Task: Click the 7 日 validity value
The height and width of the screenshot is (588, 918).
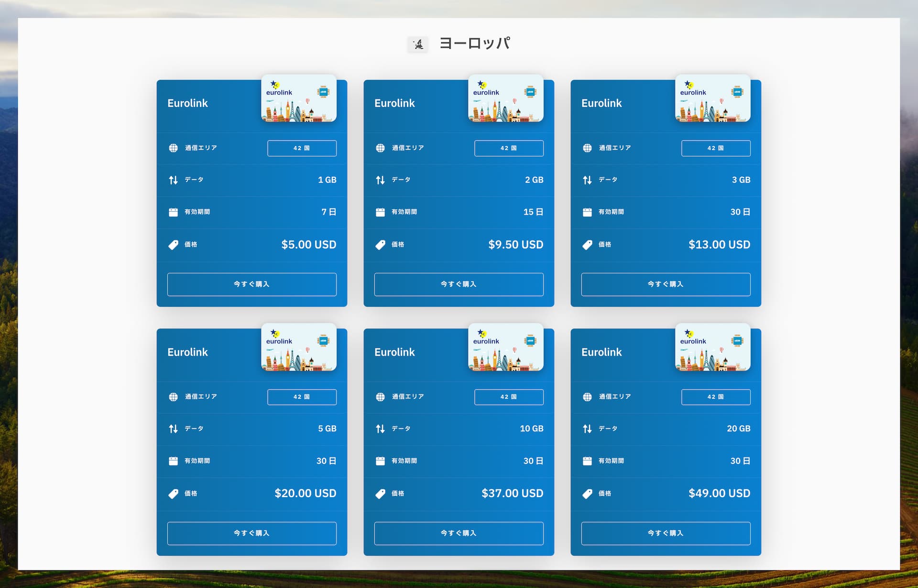Action: [x=329, y=212]
